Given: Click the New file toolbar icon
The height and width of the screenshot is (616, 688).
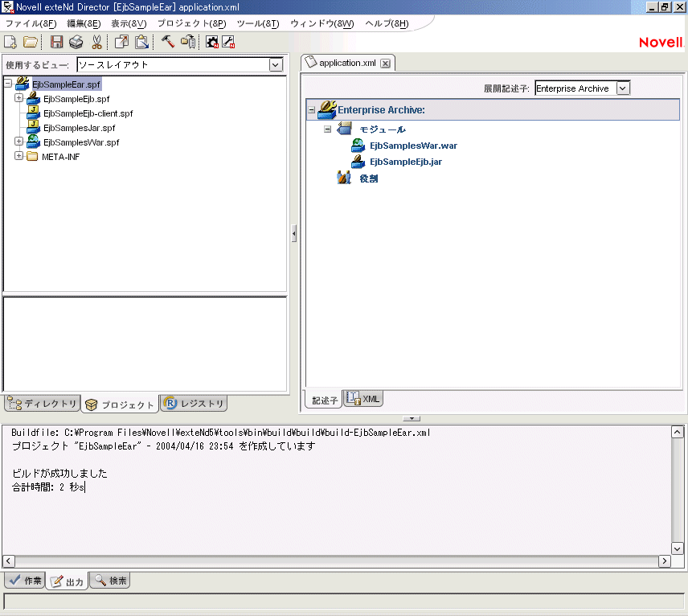Looking at the screenshot, I should 10,42.
